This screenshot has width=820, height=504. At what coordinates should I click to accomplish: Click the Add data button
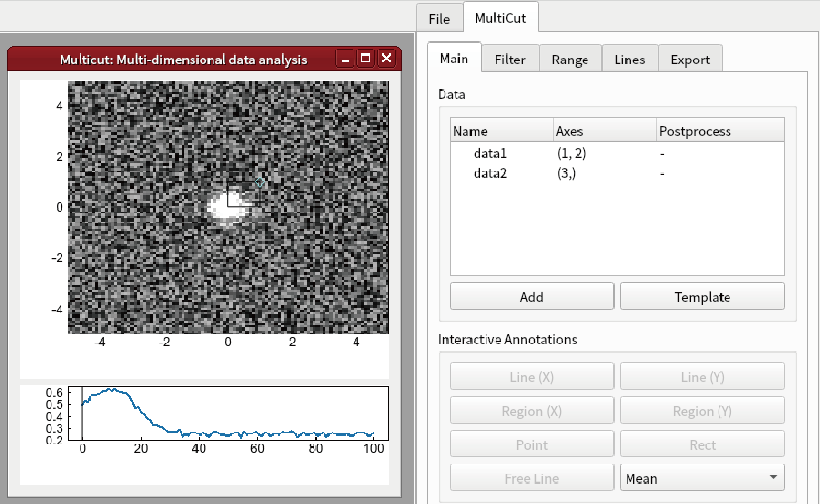[x=532, y=296]
